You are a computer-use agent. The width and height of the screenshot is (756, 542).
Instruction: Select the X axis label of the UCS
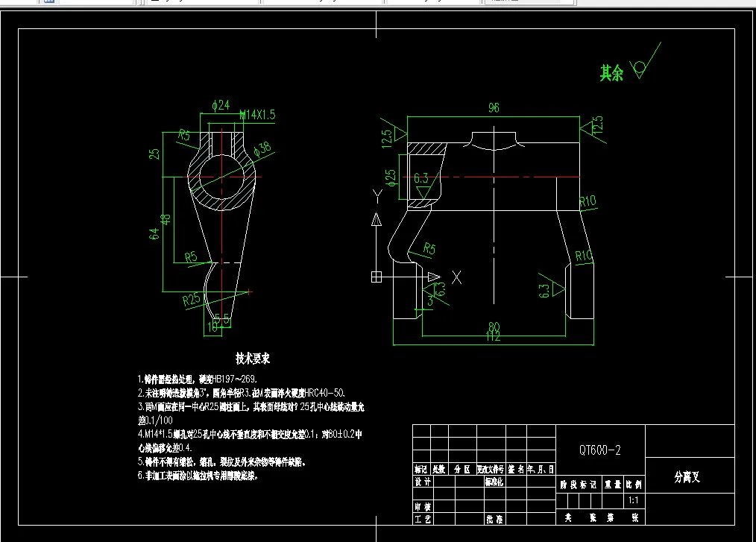(x=456, y=277)
